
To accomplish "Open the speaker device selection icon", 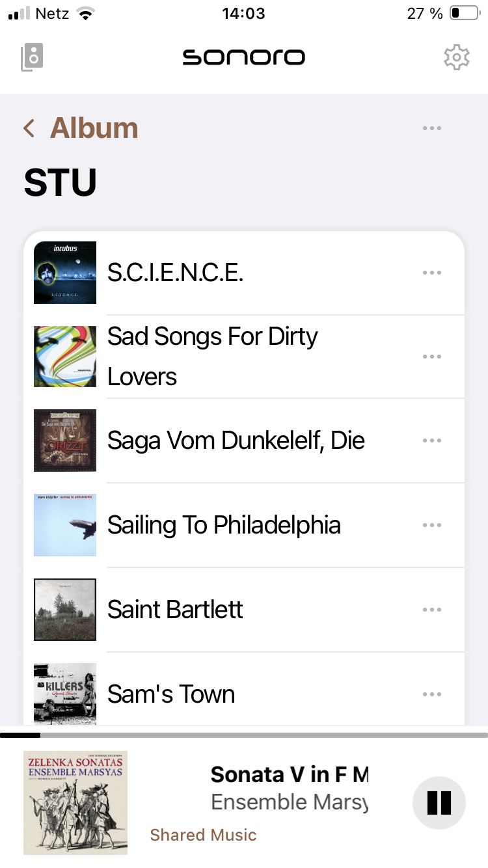I will tap(32, 57).
